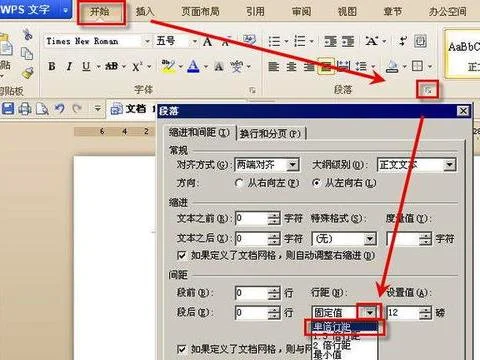Viewport: 480px width, 360px height.
Task: Click the text highlight color icon
Action: [x=168, y=66]
